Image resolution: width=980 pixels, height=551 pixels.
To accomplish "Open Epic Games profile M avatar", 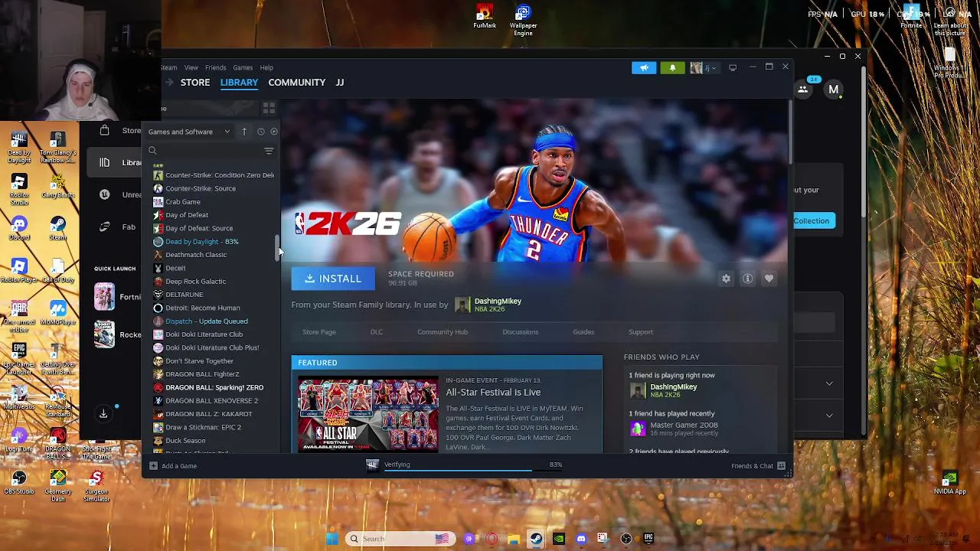I will pyautogui.click(x=834, y=90).
